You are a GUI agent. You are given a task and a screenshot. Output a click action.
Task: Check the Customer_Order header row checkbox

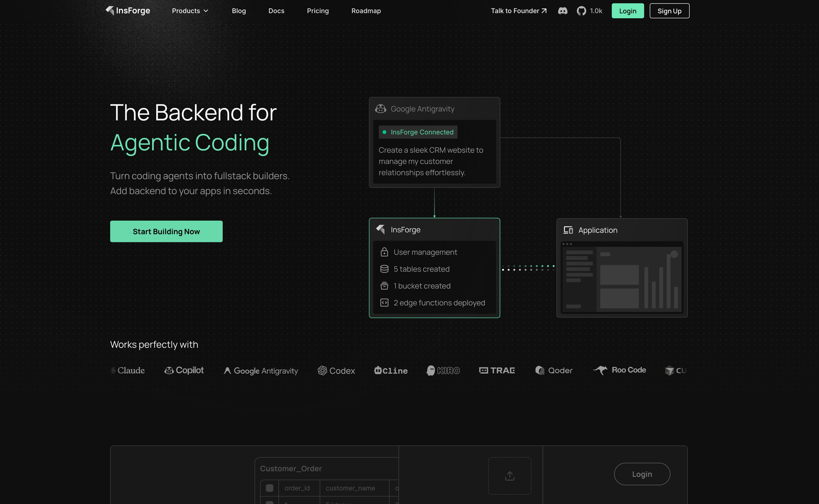click(x=270, y=488)
